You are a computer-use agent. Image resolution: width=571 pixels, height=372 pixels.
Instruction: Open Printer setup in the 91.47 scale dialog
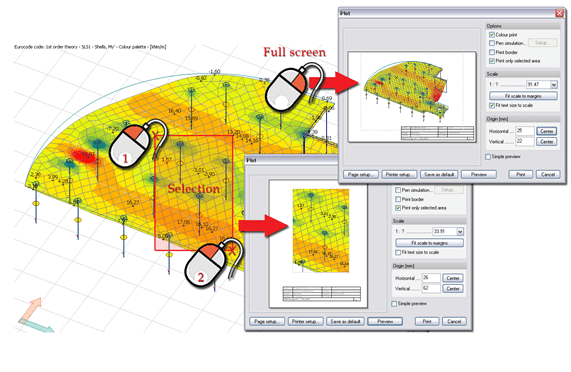pos(399,175)
